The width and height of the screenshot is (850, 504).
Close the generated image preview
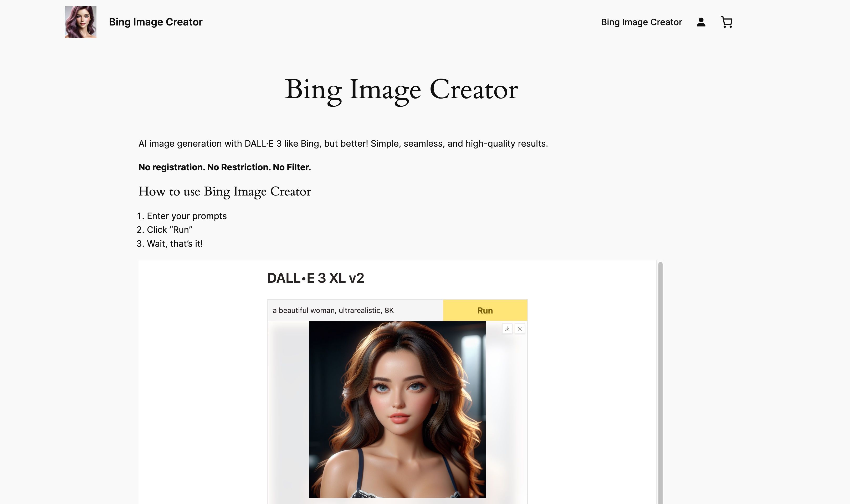[x=520, y=329]
